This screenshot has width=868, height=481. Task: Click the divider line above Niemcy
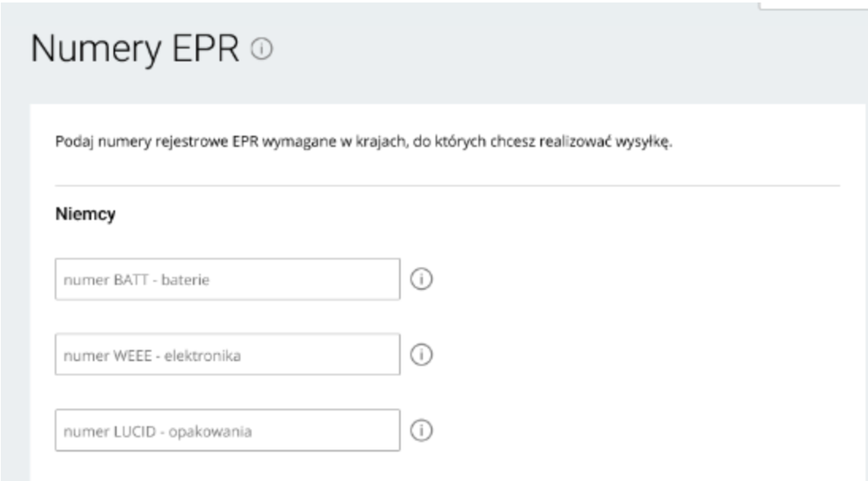pos(447,185)
